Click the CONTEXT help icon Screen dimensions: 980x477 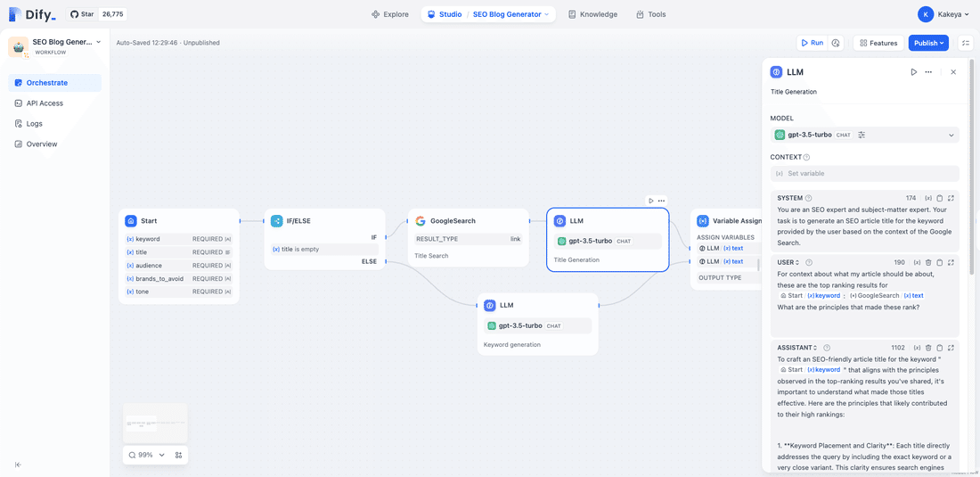tap(806, 157)
